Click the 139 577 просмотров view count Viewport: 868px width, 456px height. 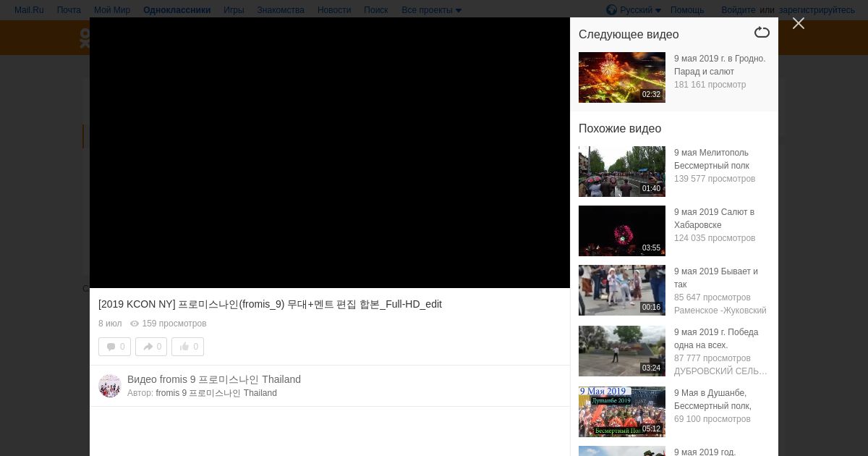pyautogui.click(x=715, y=179)
